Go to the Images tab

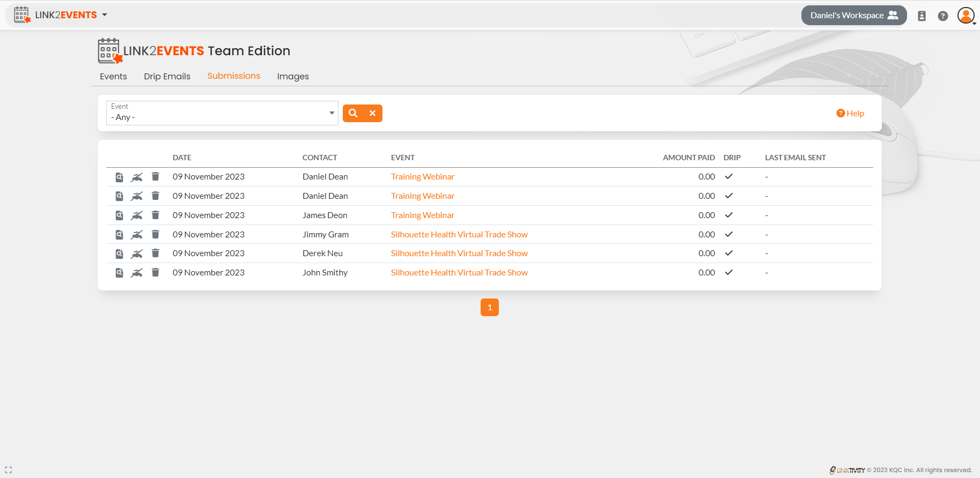[x=293, y=76]
